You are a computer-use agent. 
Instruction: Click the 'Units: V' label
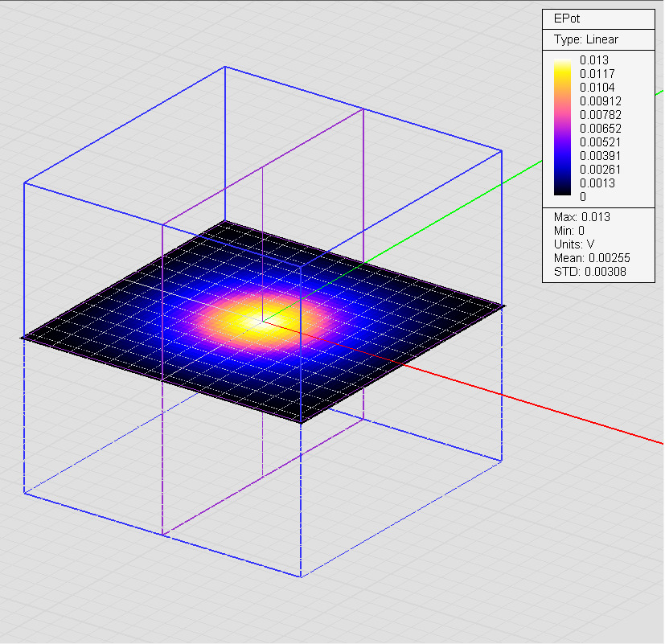[574, 244]
